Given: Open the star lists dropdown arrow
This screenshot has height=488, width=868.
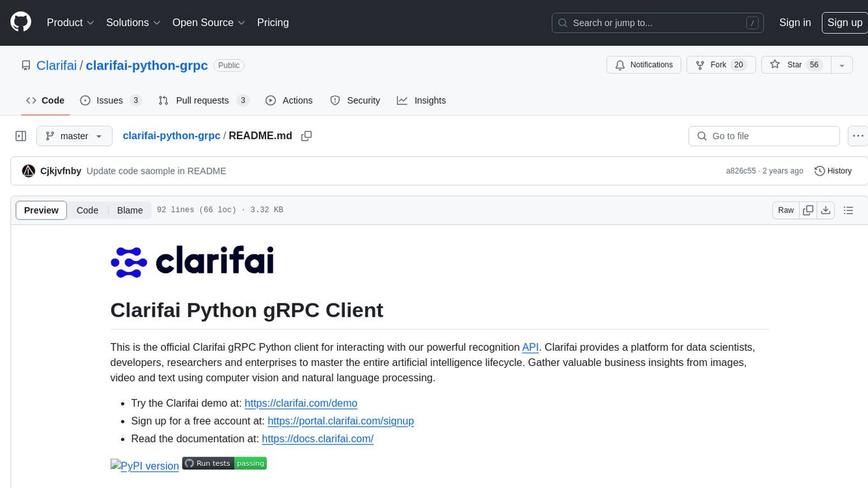Looking at the screenshot, I should click(842, 65).
